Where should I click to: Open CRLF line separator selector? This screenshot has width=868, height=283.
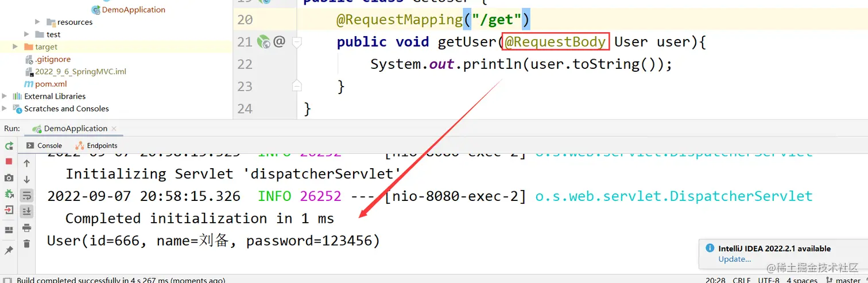coord(742,280)
